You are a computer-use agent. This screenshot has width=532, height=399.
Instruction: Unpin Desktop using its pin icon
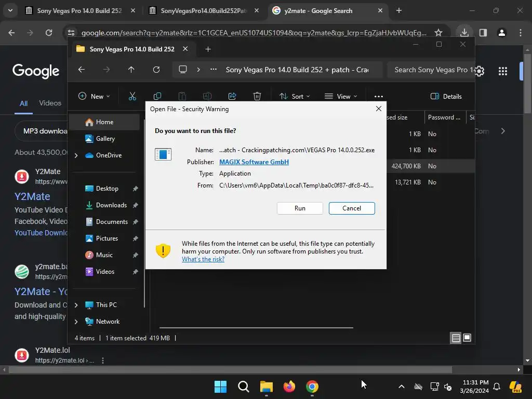point(136,189)
